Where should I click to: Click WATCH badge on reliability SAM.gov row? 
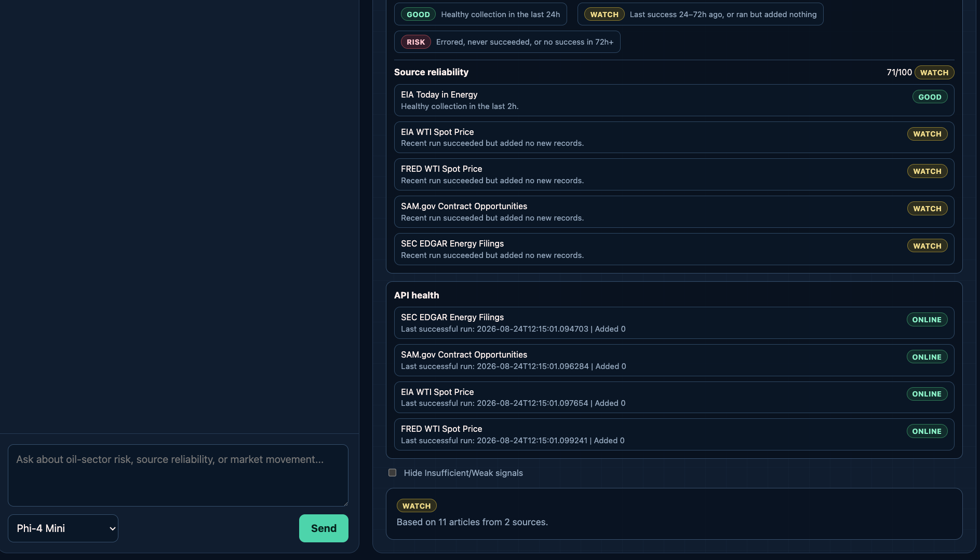927,209
